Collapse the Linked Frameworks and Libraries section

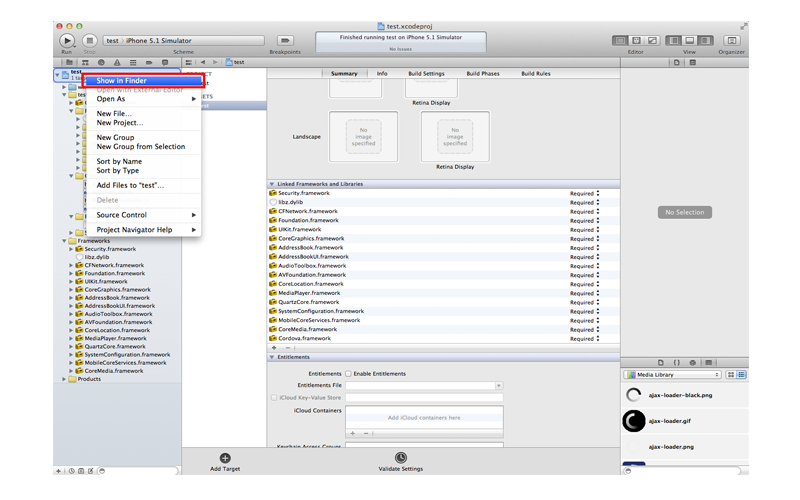pyautogui.click(x=272, y=184)
